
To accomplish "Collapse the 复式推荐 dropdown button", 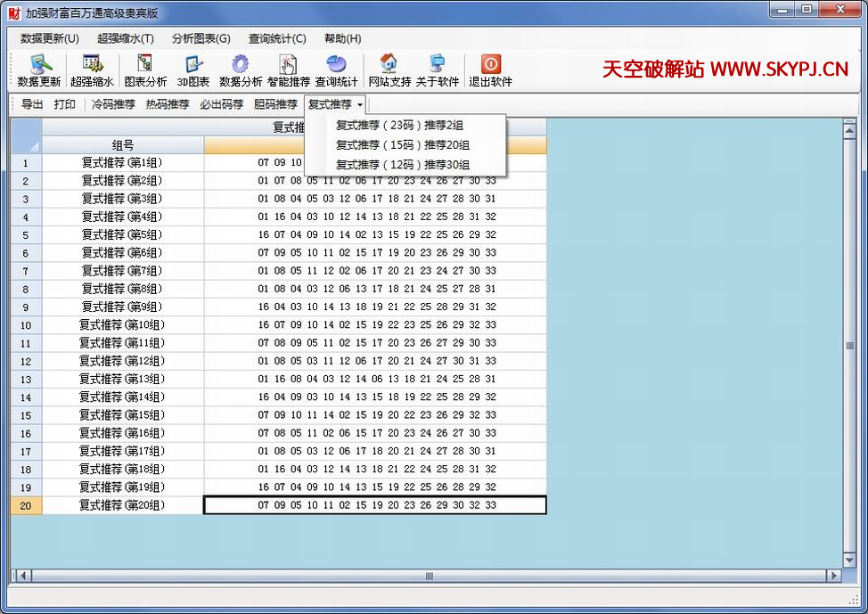I will pos(335,104).
